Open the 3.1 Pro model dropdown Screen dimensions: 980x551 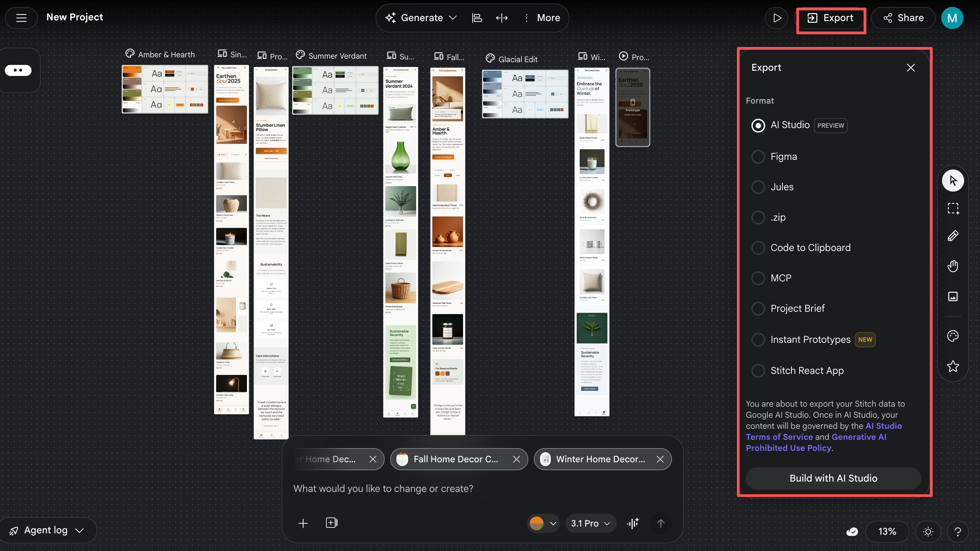tap(590, 523)
